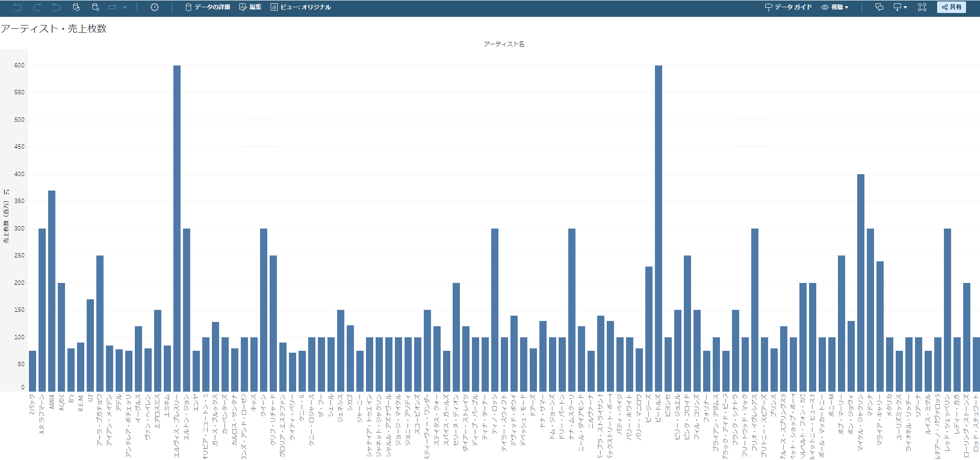Click the 450 tick on y-axis
The height and width of the screenshot is (460, 980).
[19, 147]
